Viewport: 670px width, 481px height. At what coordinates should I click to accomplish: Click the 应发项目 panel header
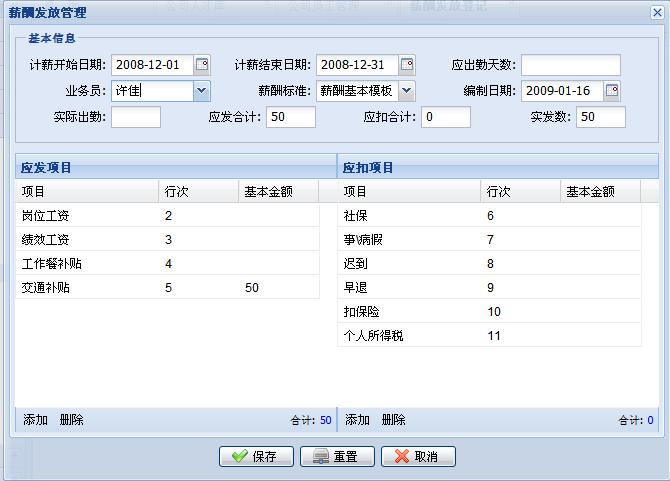pyautogui.click(x=176, y=167)
